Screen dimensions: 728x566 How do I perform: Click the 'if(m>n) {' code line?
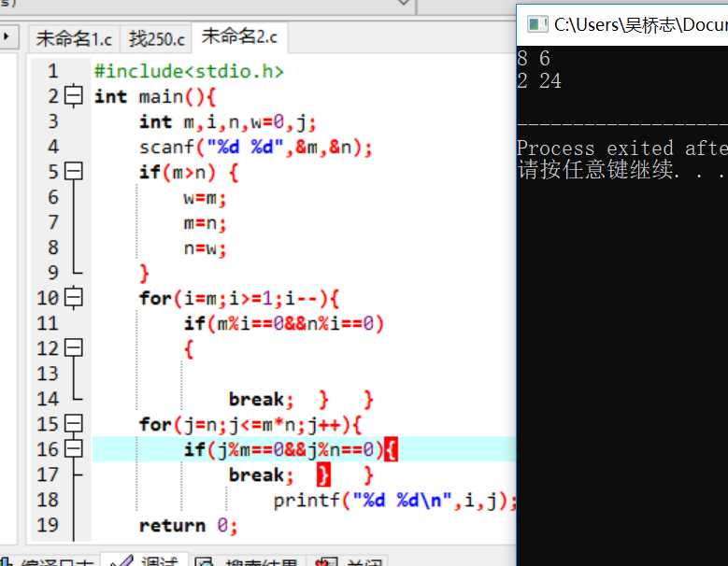pos(189,172)
